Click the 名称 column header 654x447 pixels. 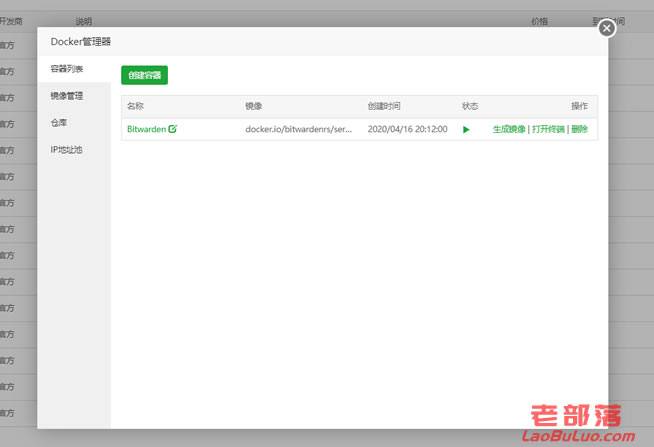(136, 105)
